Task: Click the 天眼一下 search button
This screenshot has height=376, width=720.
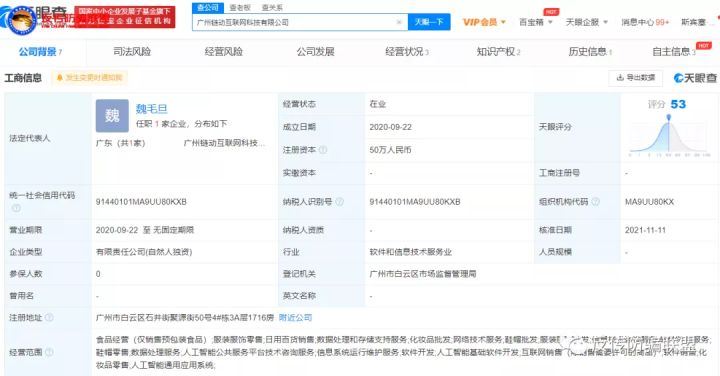Action: coord(429,22)
